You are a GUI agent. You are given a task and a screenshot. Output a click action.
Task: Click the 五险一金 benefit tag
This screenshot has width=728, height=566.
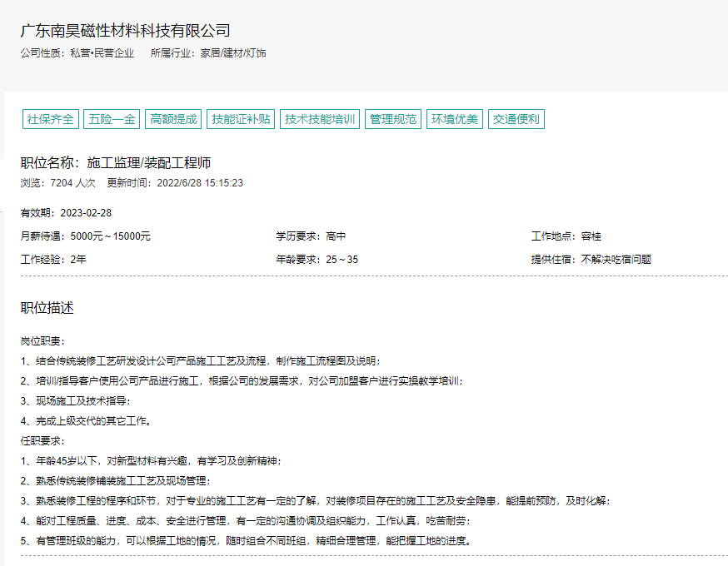112,119
